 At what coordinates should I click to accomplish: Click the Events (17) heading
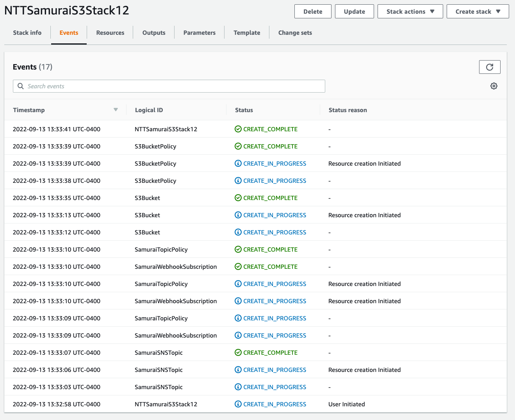click(32, 67)
